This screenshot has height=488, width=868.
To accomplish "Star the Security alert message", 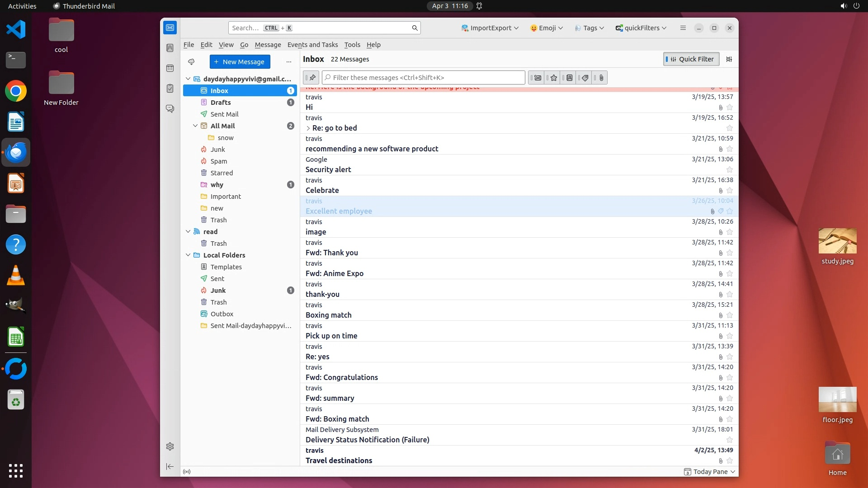I will click(729, 170).
